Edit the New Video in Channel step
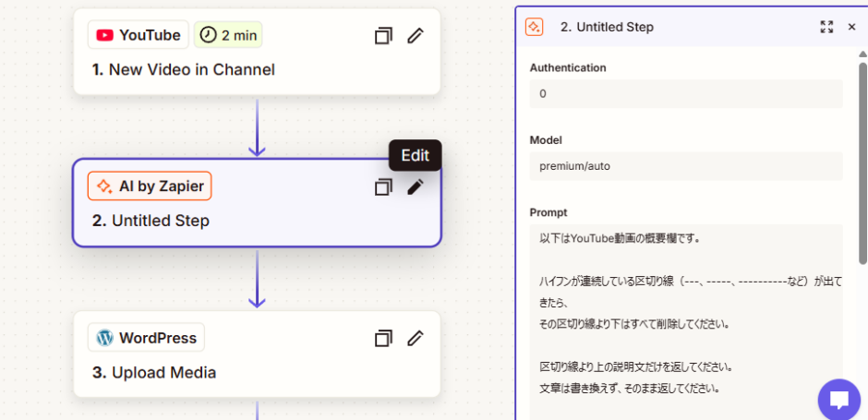Viewport: 868px width, 420px height. click(416, 36)
